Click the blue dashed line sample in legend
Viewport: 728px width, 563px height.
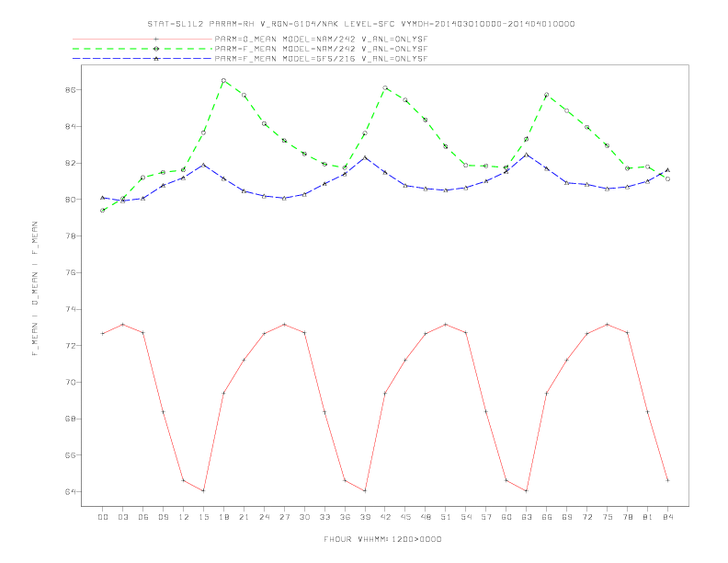tap(142, 59)
